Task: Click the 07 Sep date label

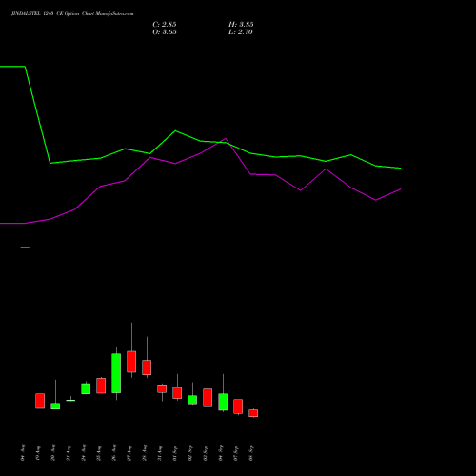Action: point(236,453)
